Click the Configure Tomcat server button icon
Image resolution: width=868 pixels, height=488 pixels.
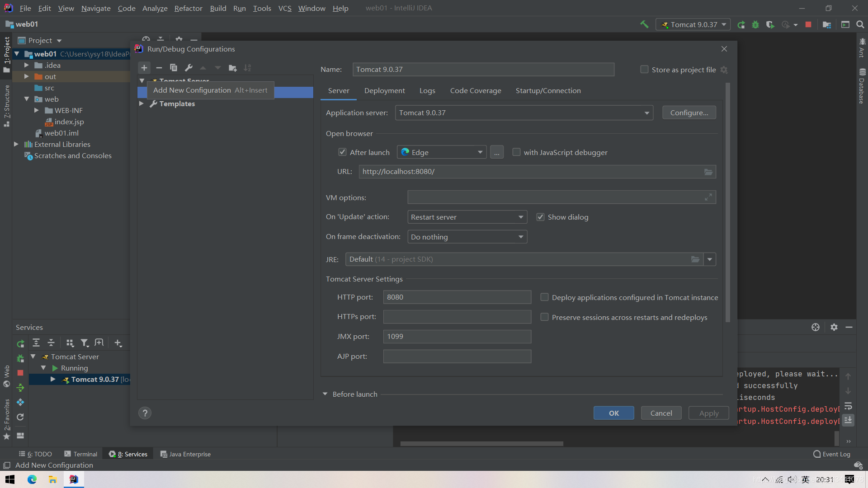click(689, 113)
